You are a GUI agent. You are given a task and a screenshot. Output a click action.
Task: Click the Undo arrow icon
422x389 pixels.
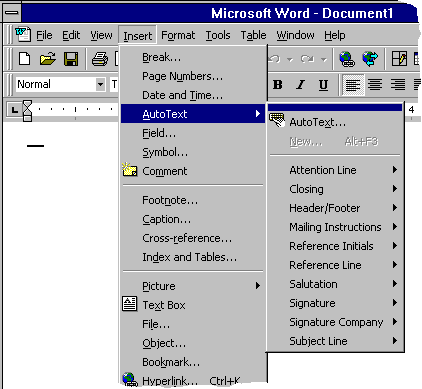tap(275, 59)
